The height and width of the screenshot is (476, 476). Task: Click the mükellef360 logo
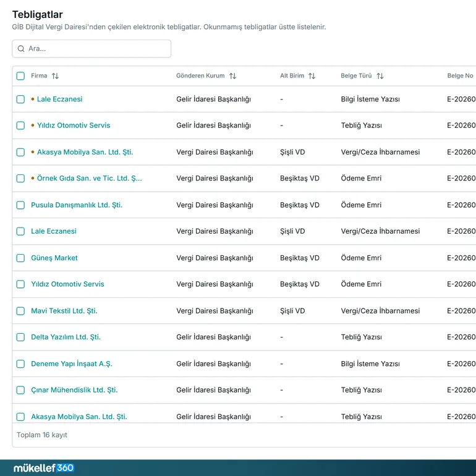click(44, 468)
